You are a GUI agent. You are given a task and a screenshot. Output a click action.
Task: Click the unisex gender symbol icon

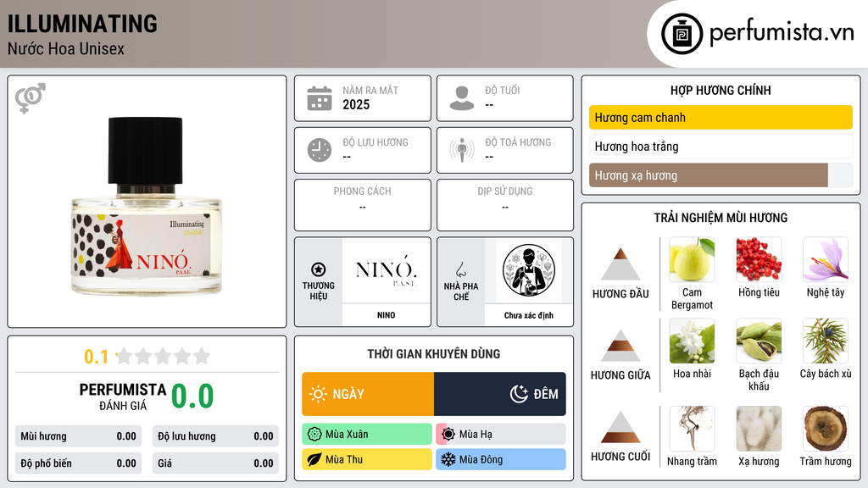(x=31, y=98)
